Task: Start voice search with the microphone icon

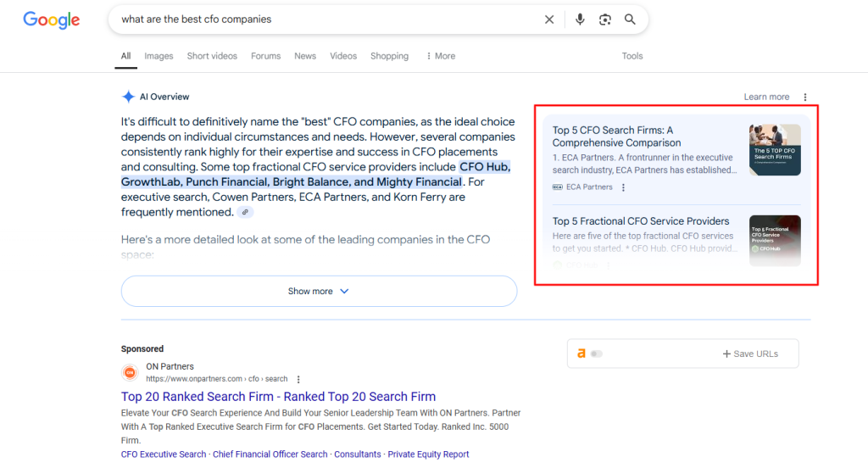Action: [580, 19]
